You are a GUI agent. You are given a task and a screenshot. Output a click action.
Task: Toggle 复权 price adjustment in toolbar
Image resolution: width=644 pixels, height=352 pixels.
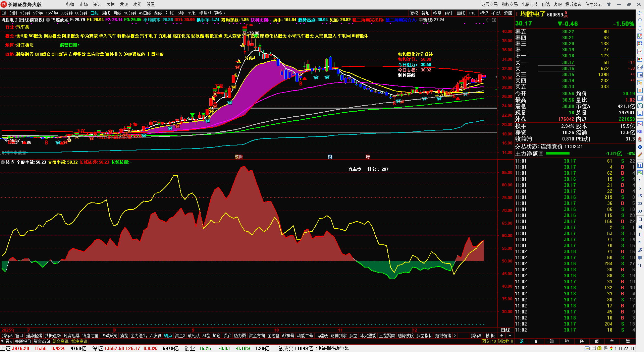(414, 13)
